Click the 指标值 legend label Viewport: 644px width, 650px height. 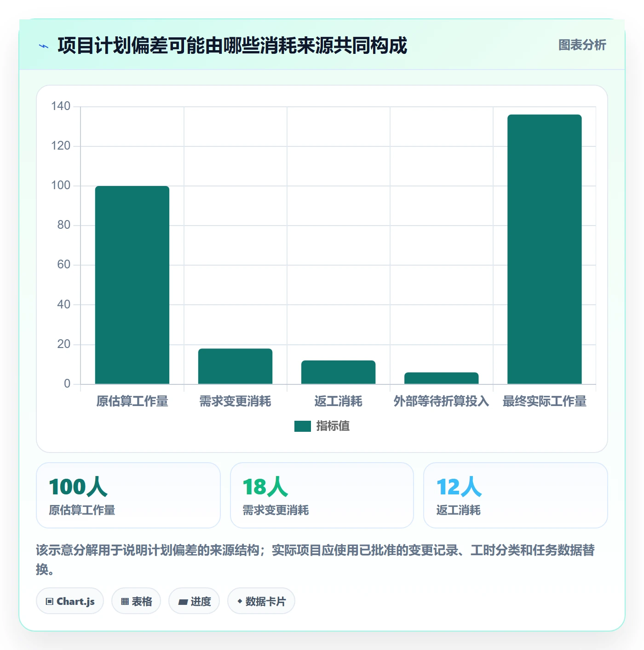(x=333, y=426)
